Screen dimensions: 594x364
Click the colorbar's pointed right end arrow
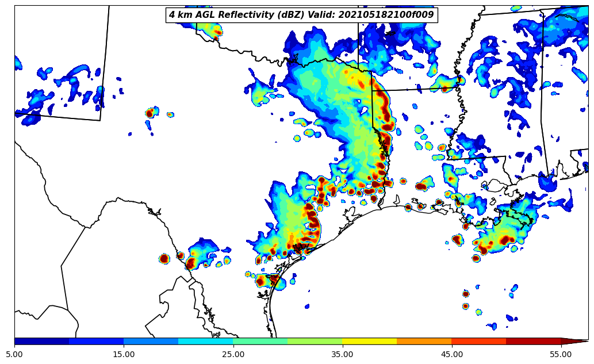pyautogui.click(x=574, y=341)
